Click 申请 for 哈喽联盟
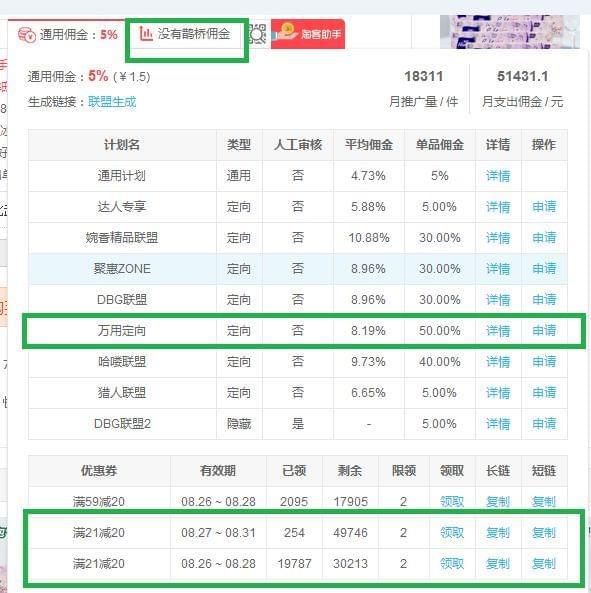 pyautogui.click(x=544, y=362)
